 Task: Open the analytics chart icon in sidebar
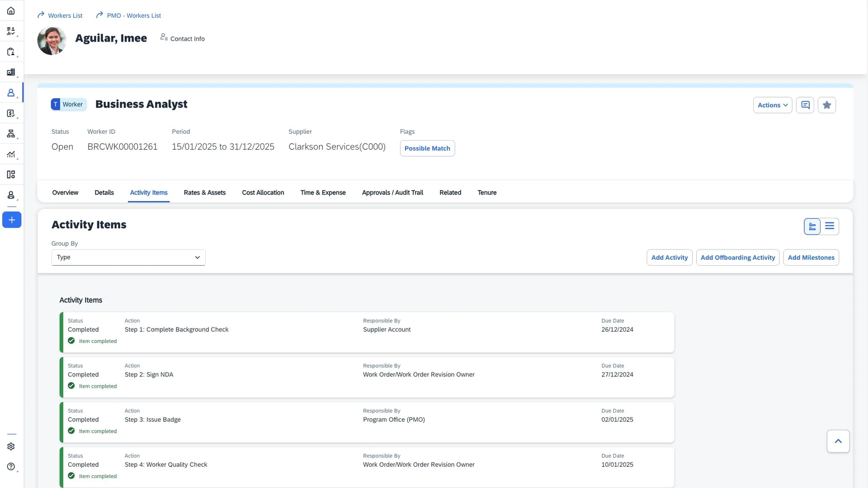(11, 154)
